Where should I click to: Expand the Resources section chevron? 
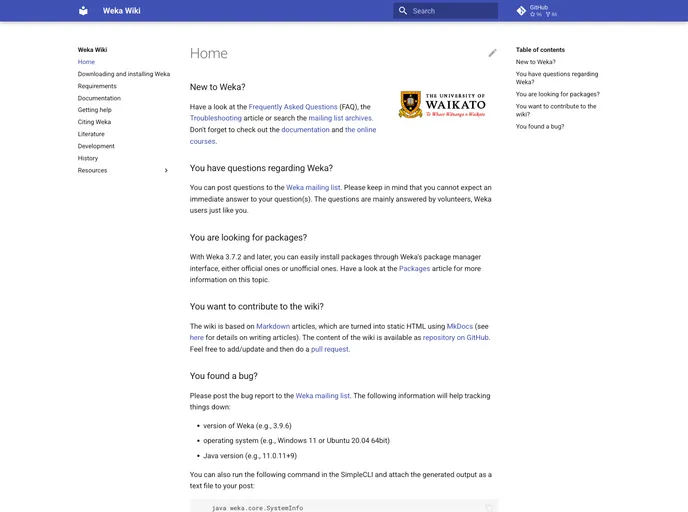[x=166, y=170]
